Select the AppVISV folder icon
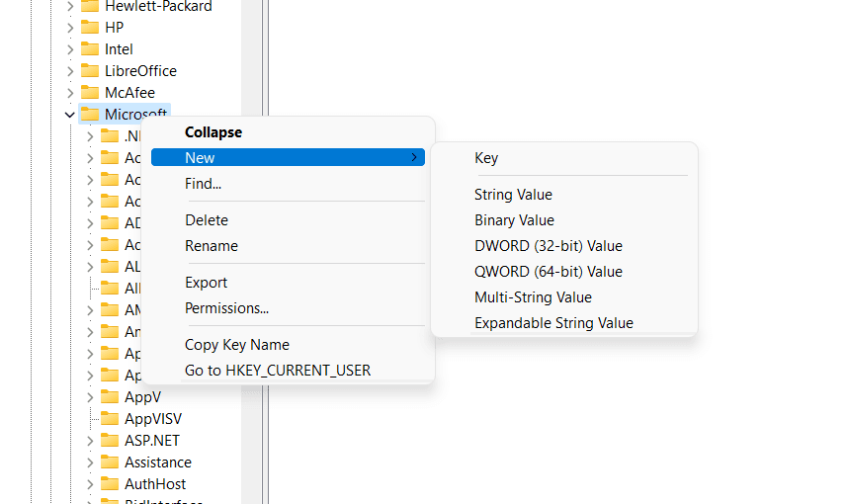Viewport: 848px width, 504px height. tap(110, 419)
